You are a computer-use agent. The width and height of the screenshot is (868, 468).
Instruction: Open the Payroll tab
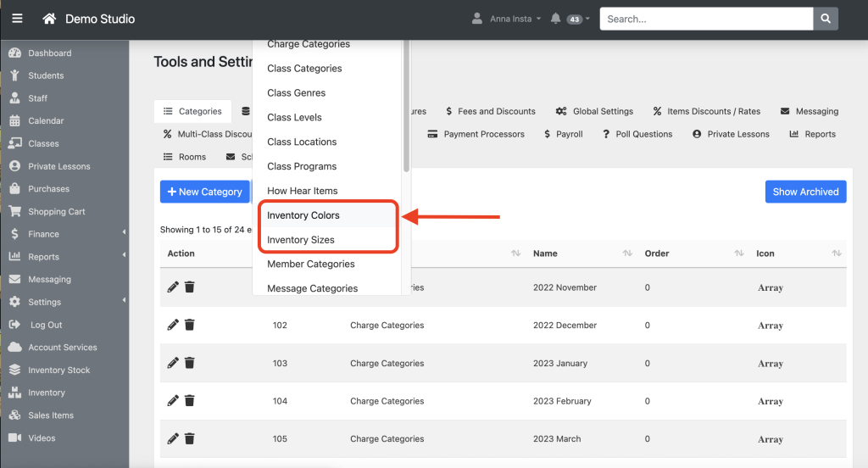click(564, 134)
